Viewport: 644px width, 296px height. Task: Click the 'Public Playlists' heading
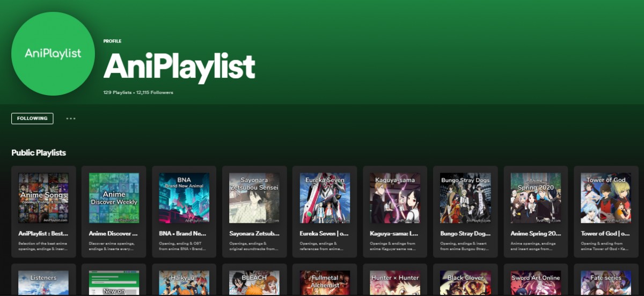click(x=39, y=153)
